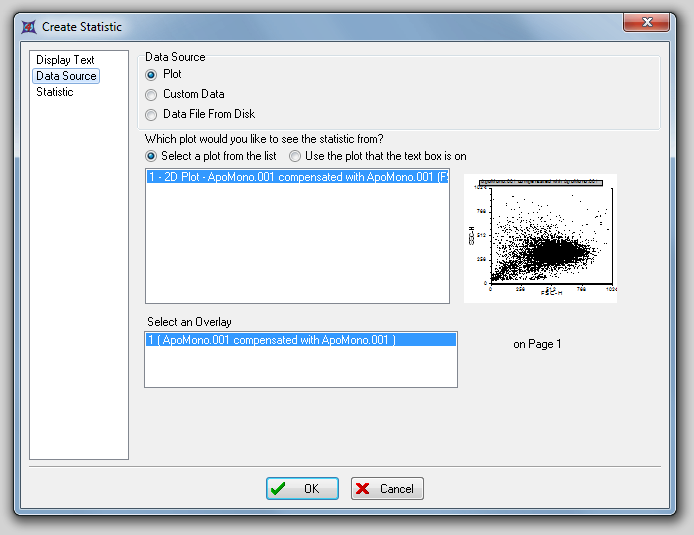Select the 1 - 2D Plot - ApoMono.001 list entry
Viewport: 694px width, 535px height.
click(297, 177)
